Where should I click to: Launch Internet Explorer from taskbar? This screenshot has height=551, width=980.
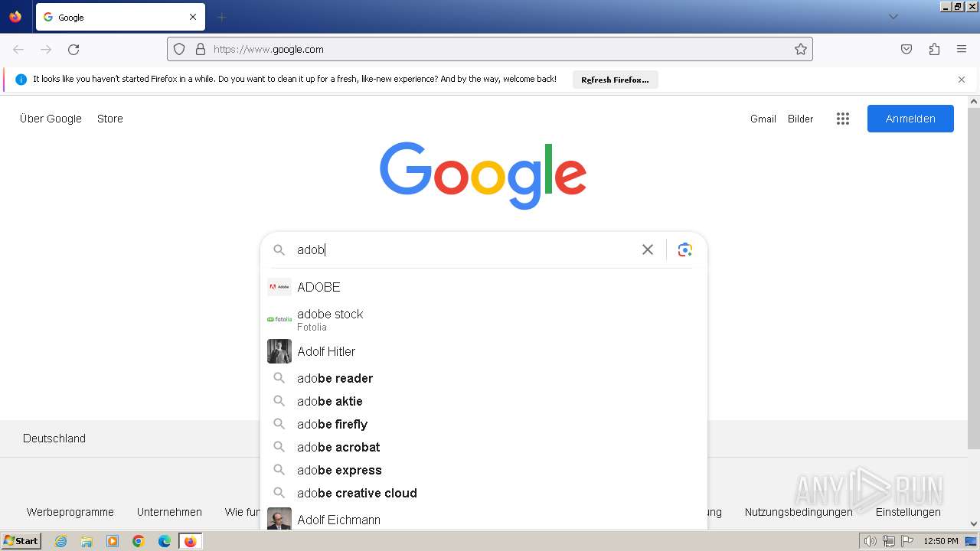[x=60, y=541]
